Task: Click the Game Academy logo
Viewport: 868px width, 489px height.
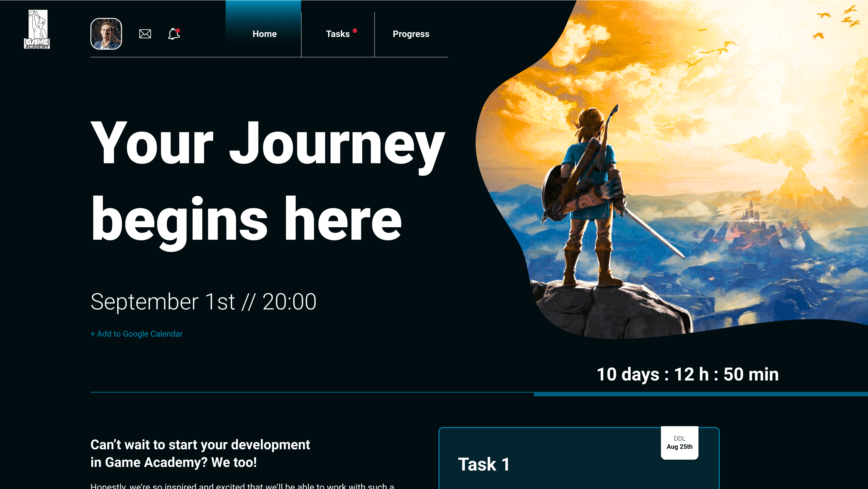Action: click(37, 29)
